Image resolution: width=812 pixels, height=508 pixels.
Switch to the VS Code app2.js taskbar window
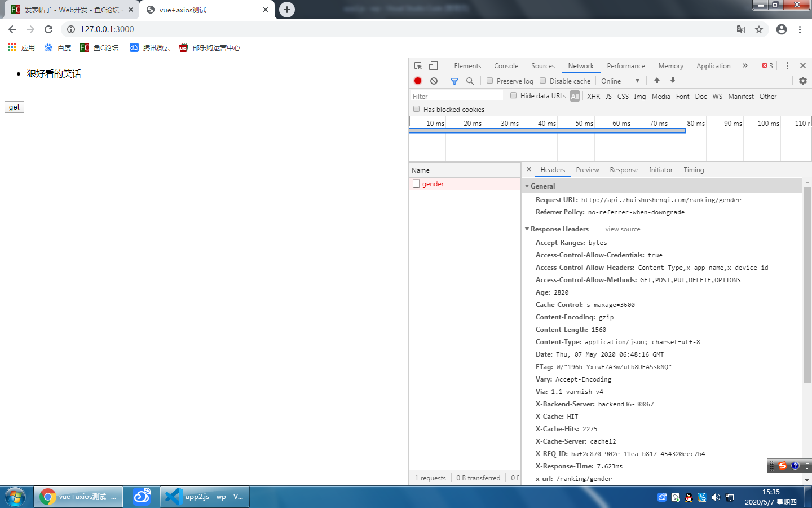(x=205, y=497)
